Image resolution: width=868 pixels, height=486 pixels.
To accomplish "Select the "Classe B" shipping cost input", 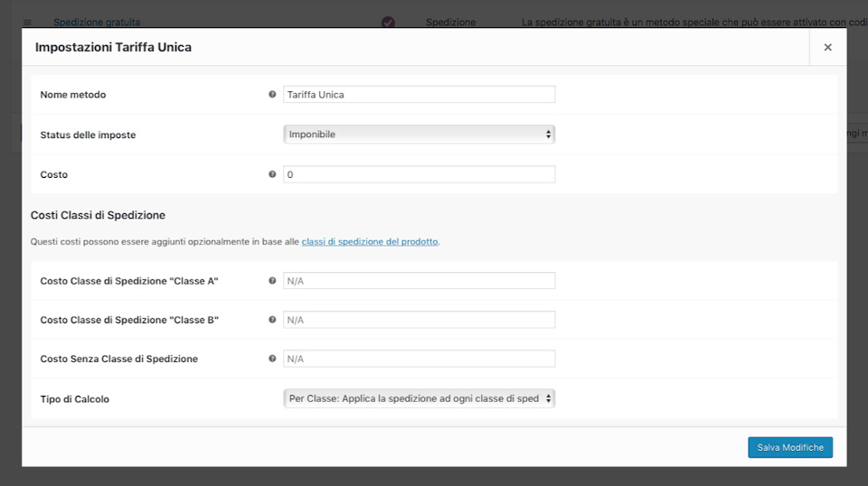I will click(419, 320).
